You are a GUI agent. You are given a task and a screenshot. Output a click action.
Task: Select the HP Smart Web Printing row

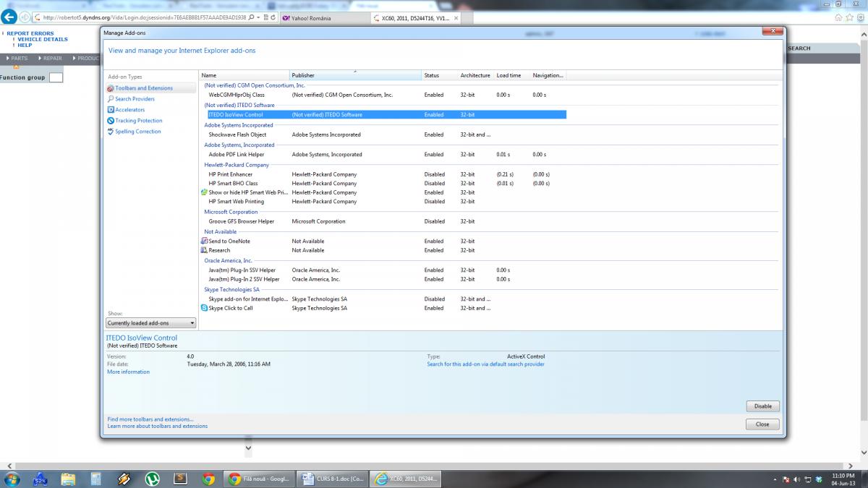[x=383, y=202]
